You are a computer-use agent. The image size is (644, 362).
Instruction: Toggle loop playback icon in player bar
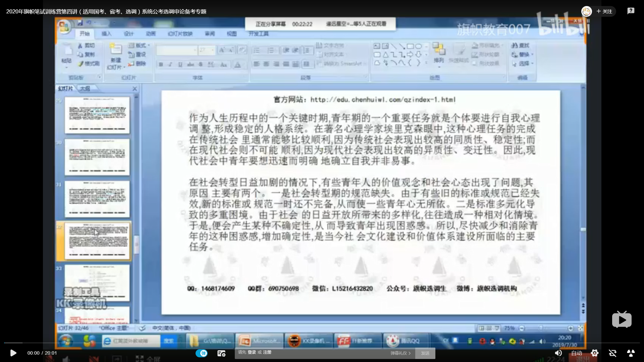[612, 353]
